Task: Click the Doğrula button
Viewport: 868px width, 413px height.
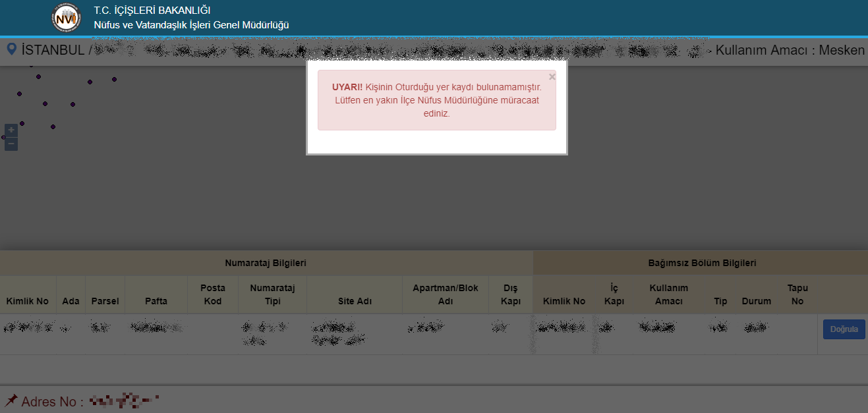Action: coord(844,329)
